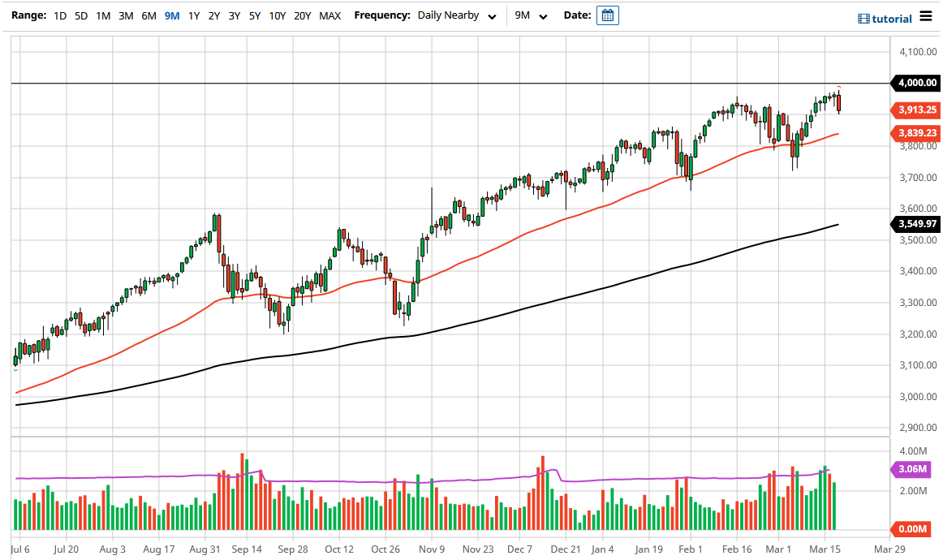Select the 5D range option
Viewport: 943px width, 560px height.
[81, 15]
